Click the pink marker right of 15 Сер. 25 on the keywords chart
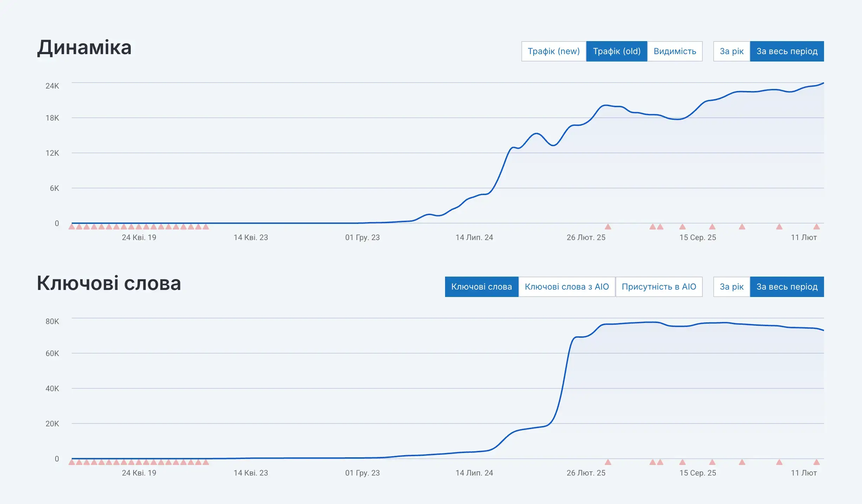The image size is (862, 504). click(x=712, y=463)
